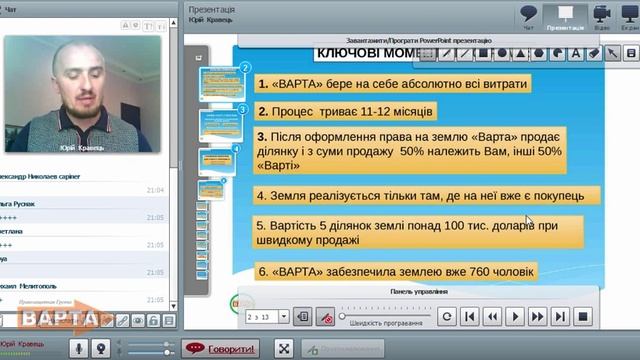Jump to the first slide
The image size is (640, 360).
[x=470, y=316]
